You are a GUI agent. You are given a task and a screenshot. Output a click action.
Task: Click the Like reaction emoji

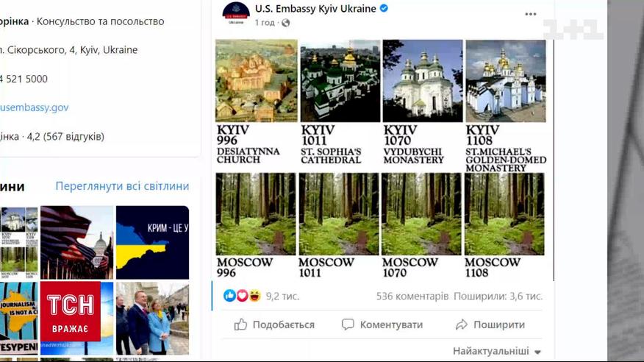click(x=229, y=296)
